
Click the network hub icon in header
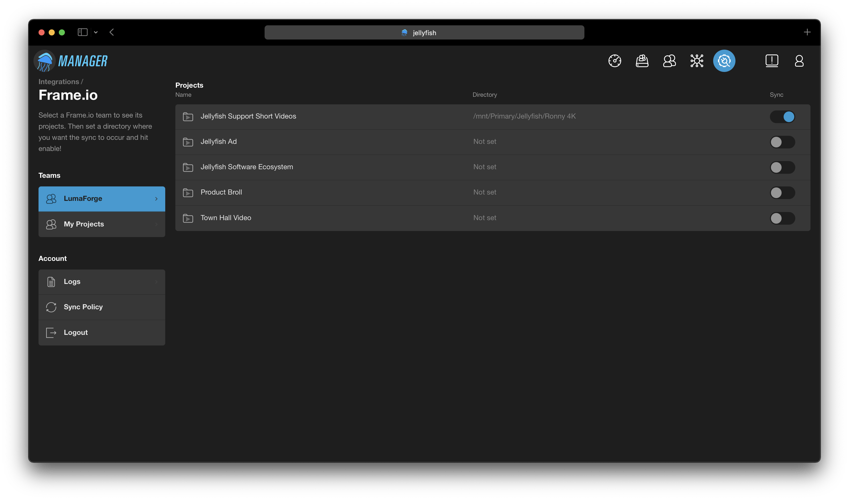click(x=697, y=61)
